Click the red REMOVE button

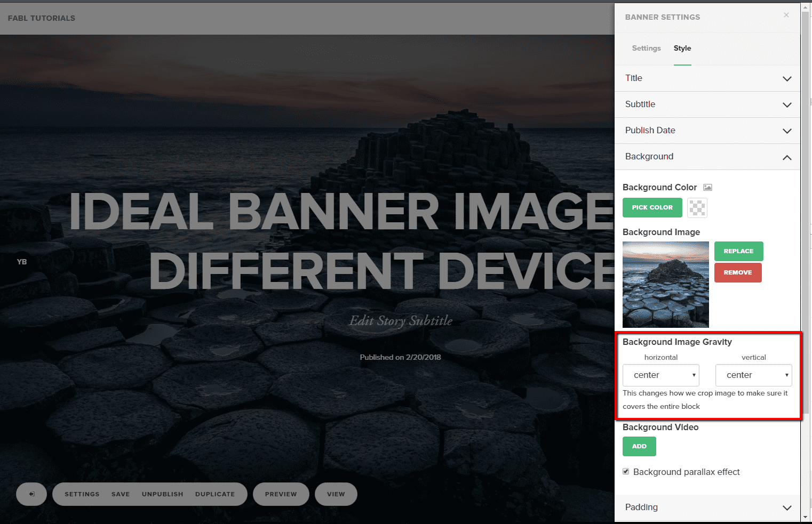click(x=737, y=272)
